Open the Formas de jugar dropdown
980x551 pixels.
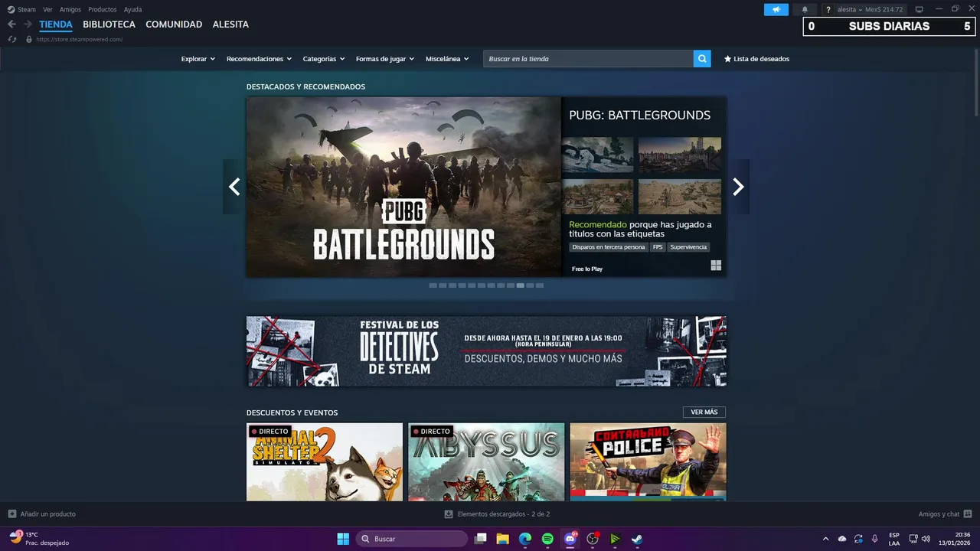385,59
